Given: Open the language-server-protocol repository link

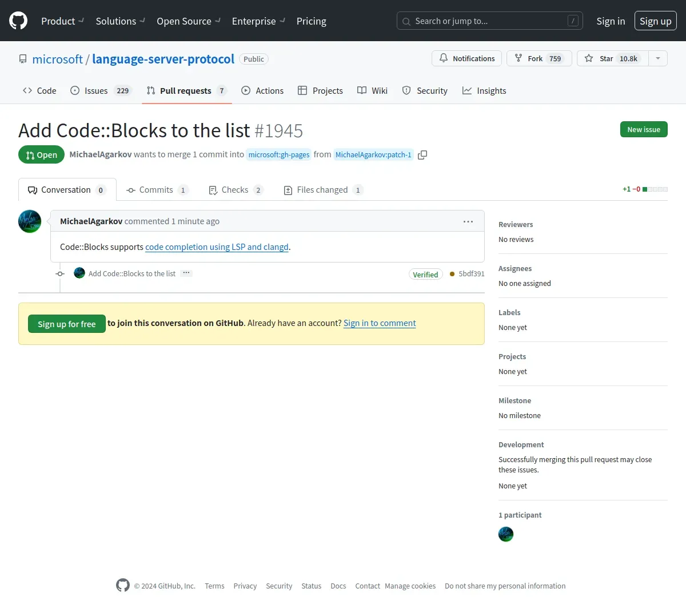Looking at the screenshot, I should pyautogui.click(x=163, y=59).
